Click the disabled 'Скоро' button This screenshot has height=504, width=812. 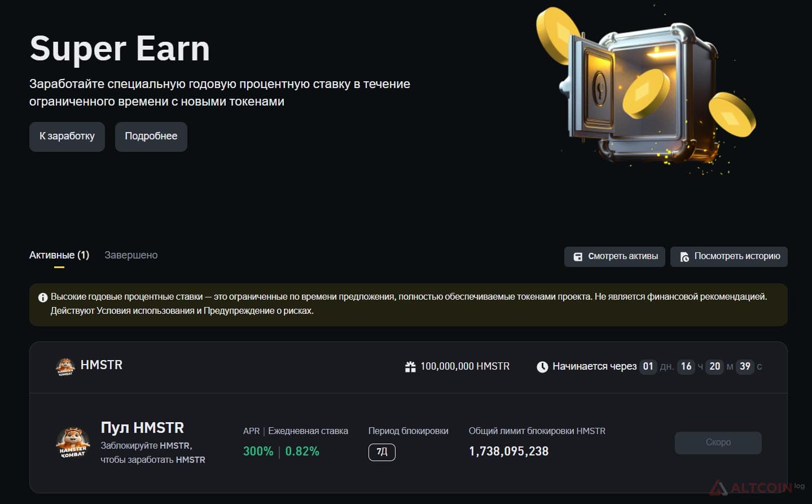pyautogui.click(x=718, y=442)
